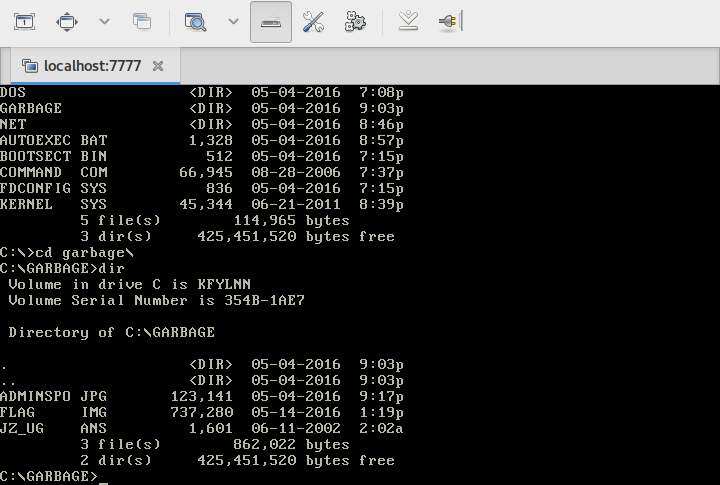Screen dimensions: 720x485
Task: Click FDCONFIG SYS file entry
Action: 202,189
